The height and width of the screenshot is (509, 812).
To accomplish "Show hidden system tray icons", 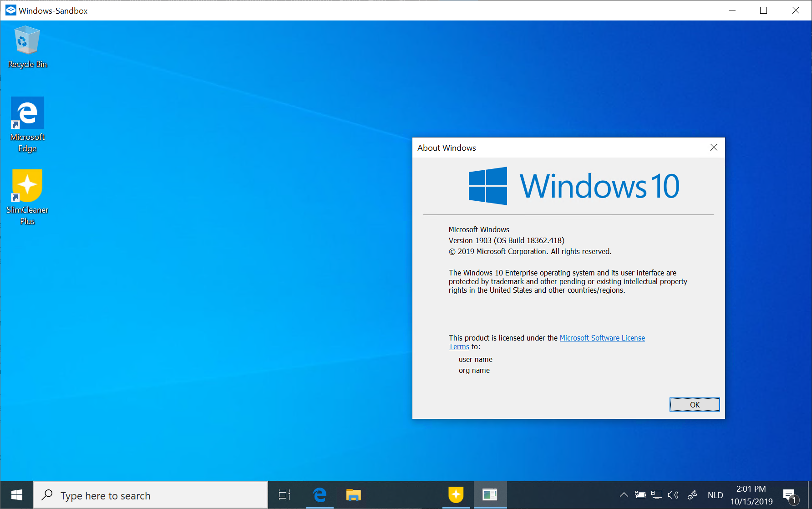I will (624, 495).
